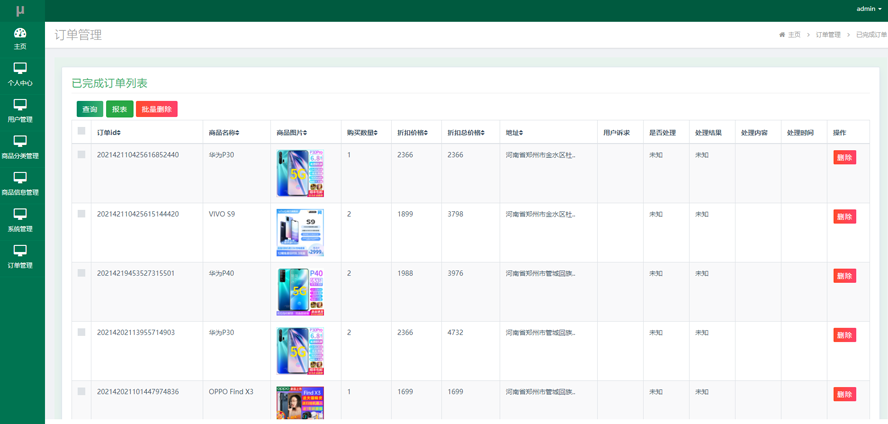Open 系统管理 monitor icon

coord(20,214)
